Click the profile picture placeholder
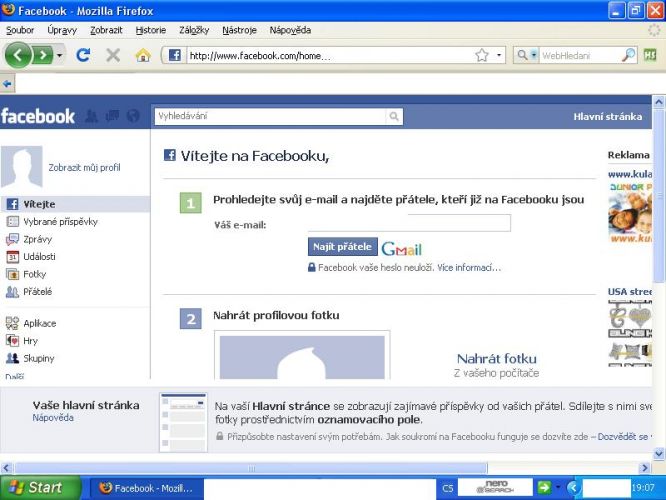The image size is (666, 500). pos(22,167)
